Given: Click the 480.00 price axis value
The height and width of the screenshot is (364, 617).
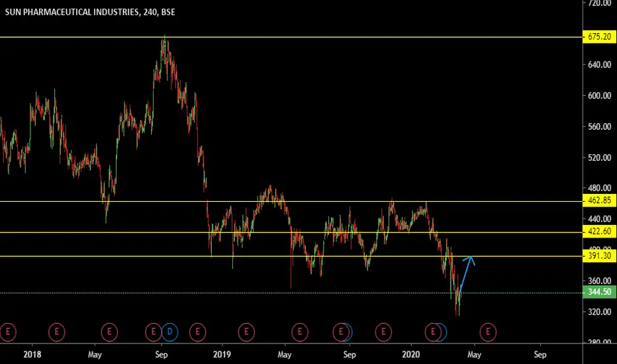Looking at the screenshot, I should 599,189.
